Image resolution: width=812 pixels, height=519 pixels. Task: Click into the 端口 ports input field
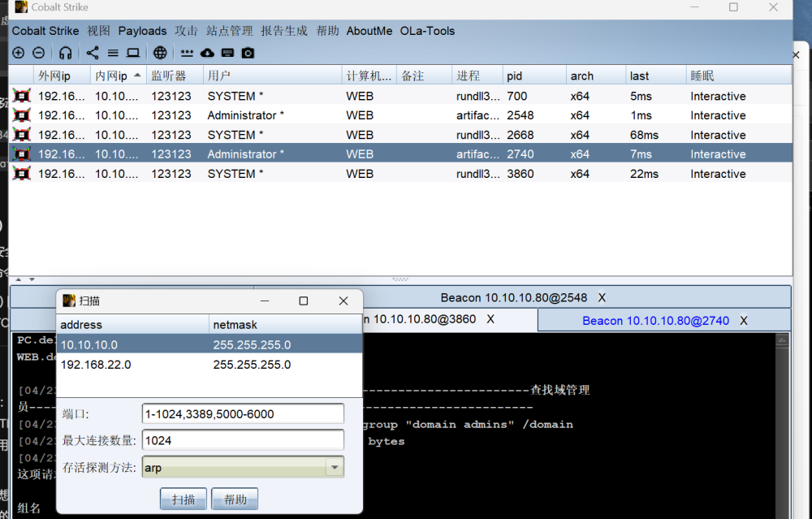click(x=242, y=414)
